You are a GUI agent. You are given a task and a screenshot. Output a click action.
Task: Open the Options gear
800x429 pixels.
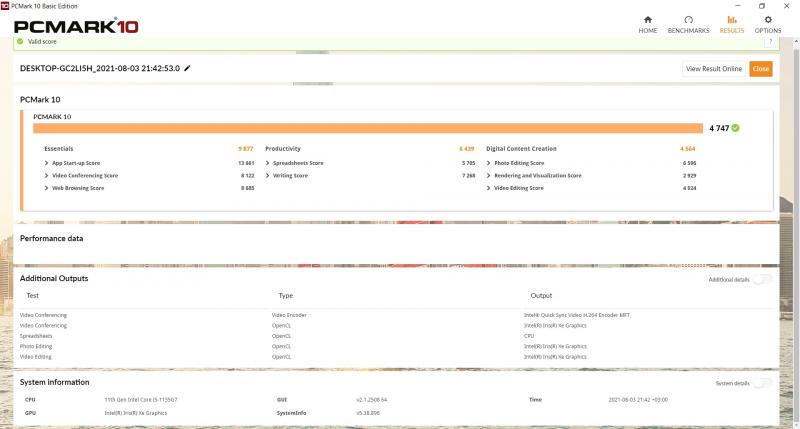(x=768, y=24)
